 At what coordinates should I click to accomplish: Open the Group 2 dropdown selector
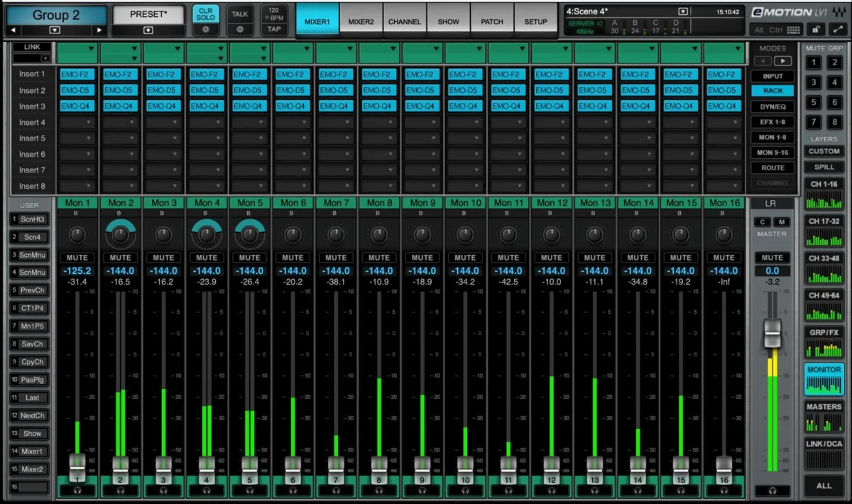(x=55, y=30)
